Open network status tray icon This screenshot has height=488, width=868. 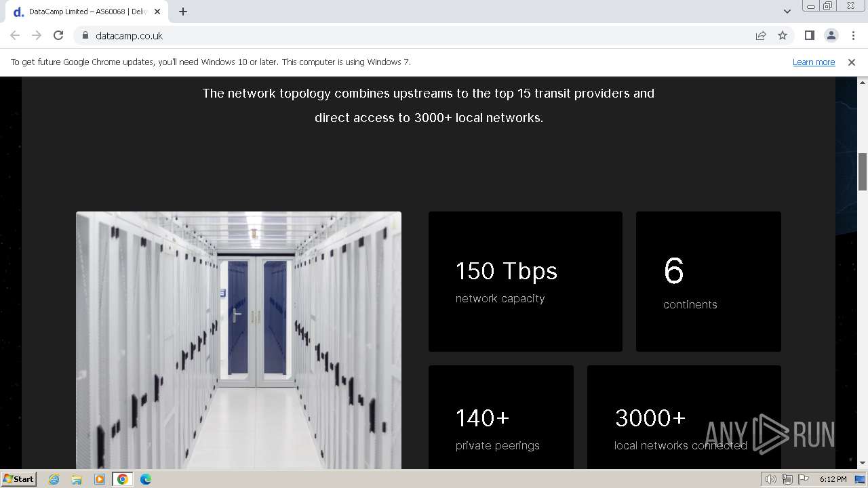click(x=787, y=479)
